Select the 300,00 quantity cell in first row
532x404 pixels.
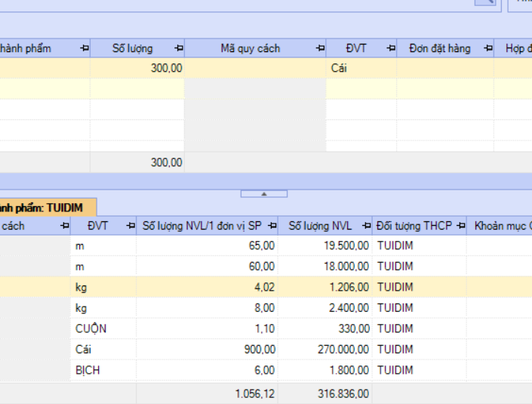point(137,68)
